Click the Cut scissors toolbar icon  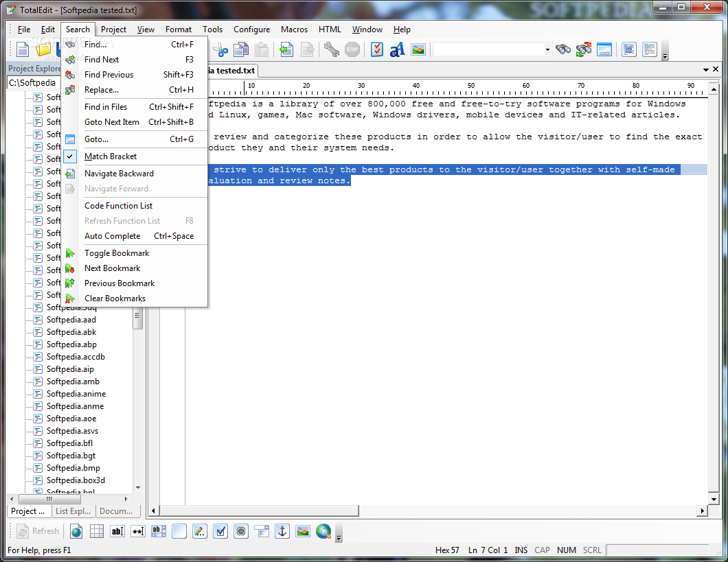pyautogui.click(x=221, y=49)
